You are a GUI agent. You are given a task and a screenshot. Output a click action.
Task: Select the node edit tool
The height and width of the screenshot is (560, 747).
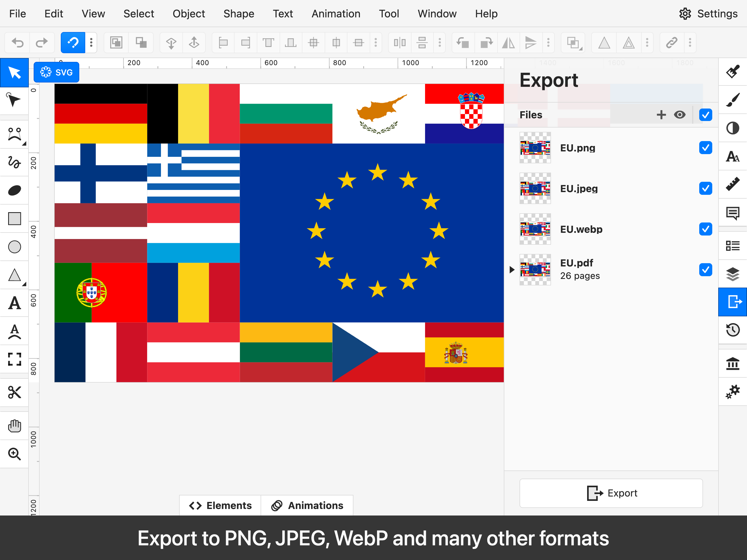tap(14, 100)
